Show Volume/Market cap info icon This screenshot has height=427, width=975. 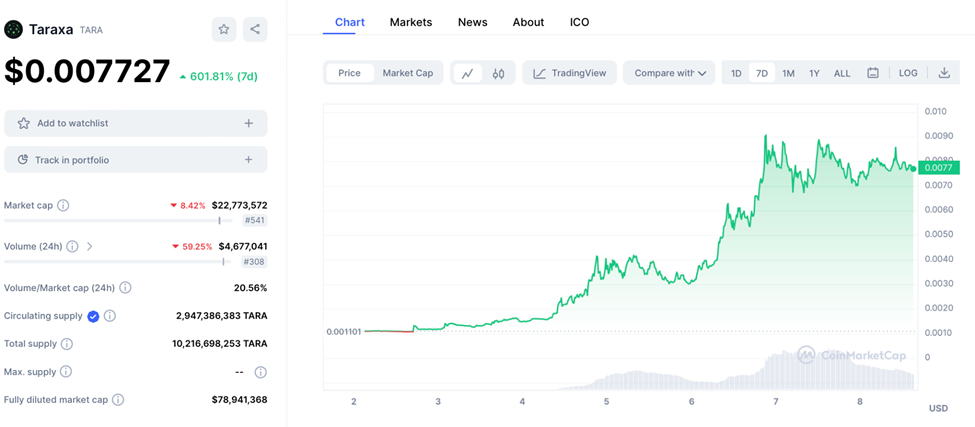pyautogui.click(x=125, y=288)
